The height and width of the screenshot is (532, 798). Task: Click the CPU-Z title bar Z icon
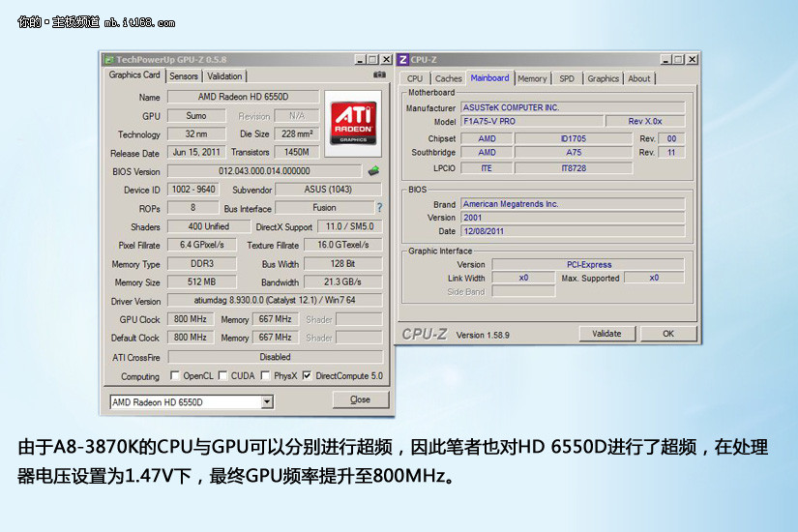(403, 59)
